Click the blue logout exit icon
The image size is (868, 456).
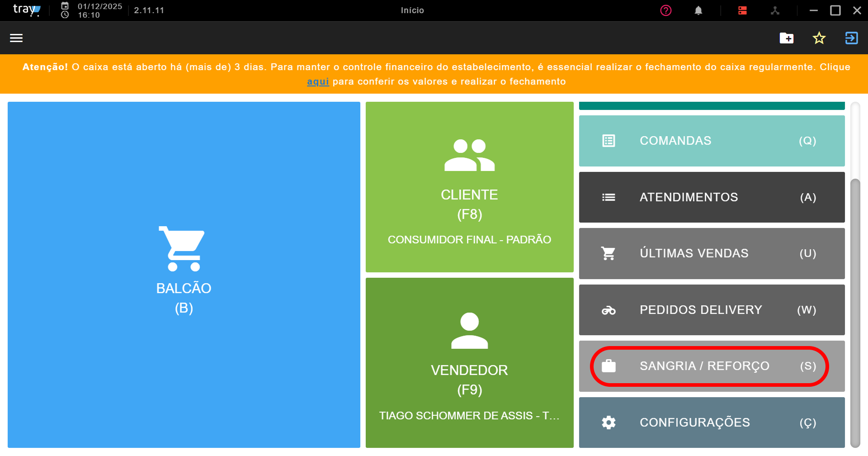[852, 38]
